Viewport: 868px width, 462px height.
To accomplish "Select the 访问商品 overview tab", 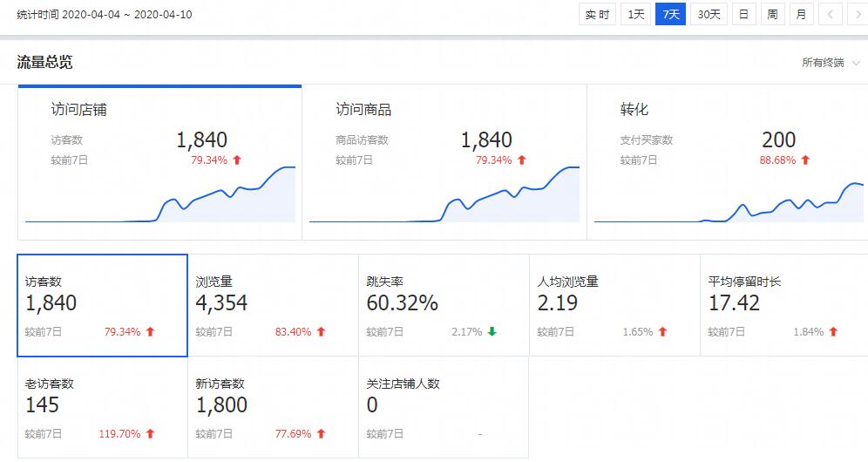I will [444, 162].
